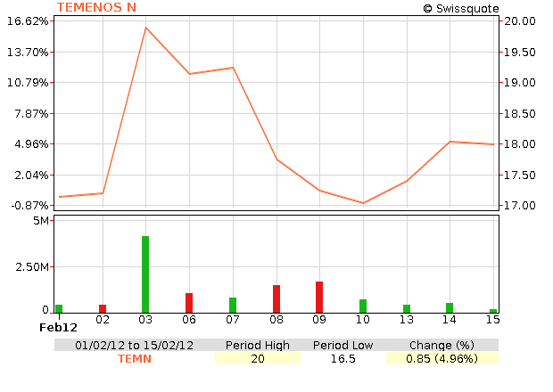Click the 09 date axis label
Screen dimensions: 553x392
point(319,320)
